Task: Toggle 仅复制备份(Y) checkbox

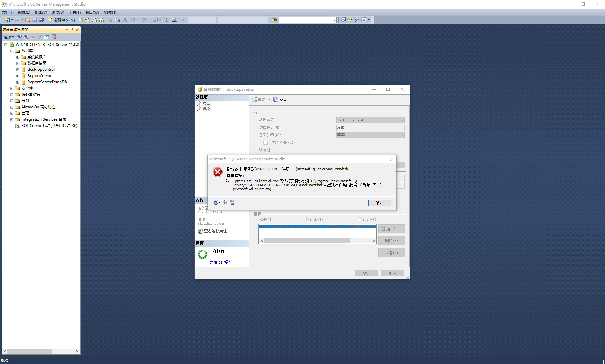Action: [265, 143]
